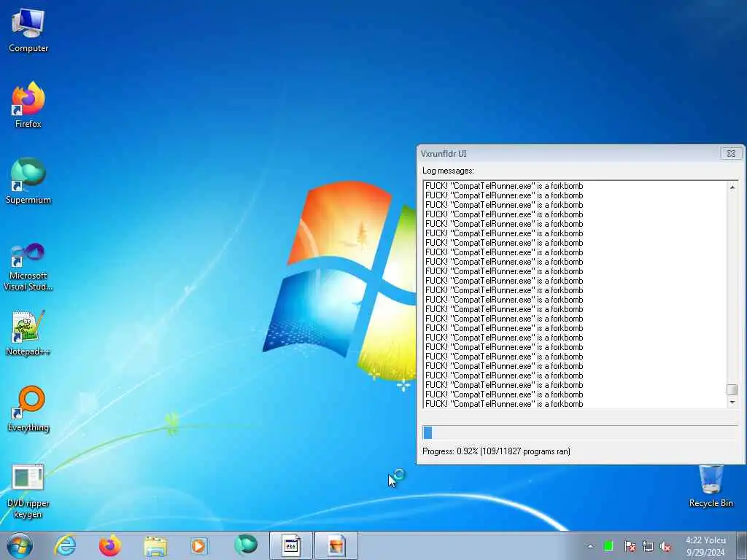This screenshot has height=560, width=747.
Task: Click the muted volume tray icon
Action: point(665,546)
